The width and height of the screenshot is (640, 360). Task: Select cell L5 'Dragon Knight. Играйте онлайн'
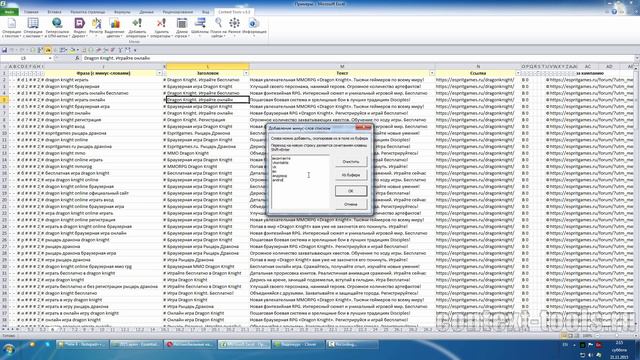coord(208,100)
